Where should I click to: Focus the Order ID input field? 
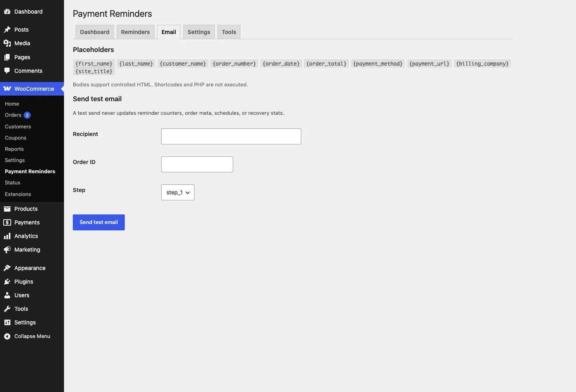(x=197, y=164)
